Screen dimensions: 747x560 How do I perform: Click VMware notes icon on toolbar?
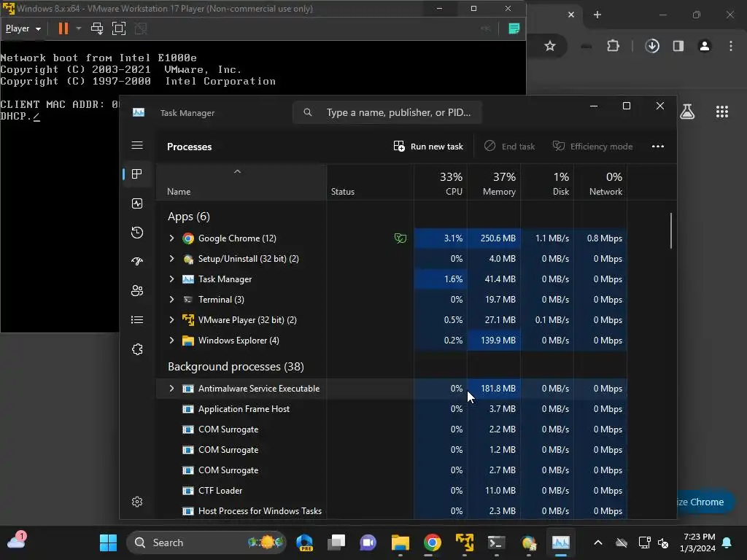pyautogui.click(x=514, y=28)
